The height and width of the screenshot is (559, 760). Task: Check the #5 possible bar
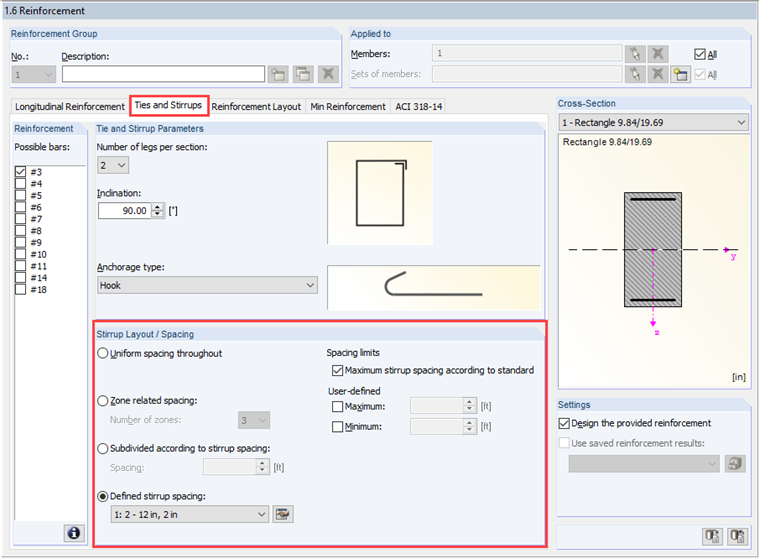tap(20, 195)
